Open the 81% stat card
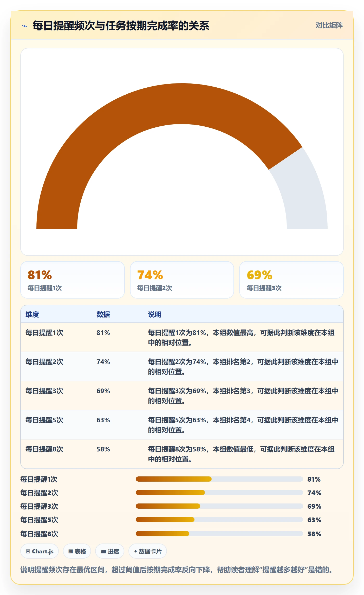364x595 pixels. [73, 280]
